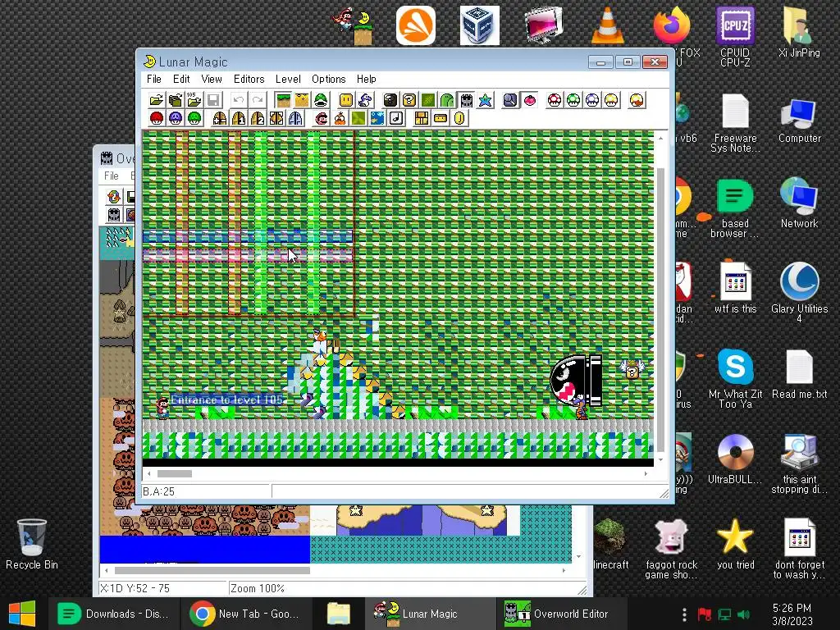Click the blue double-door icon
Screen dimensions: 840x630
pos(295,118)
